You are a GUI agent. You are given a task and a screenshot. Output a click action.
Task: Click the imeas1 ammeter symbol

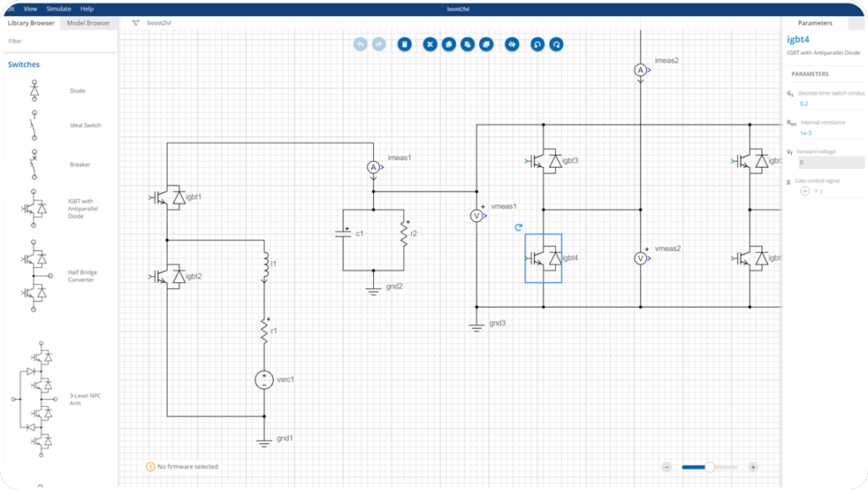[374, 167]
